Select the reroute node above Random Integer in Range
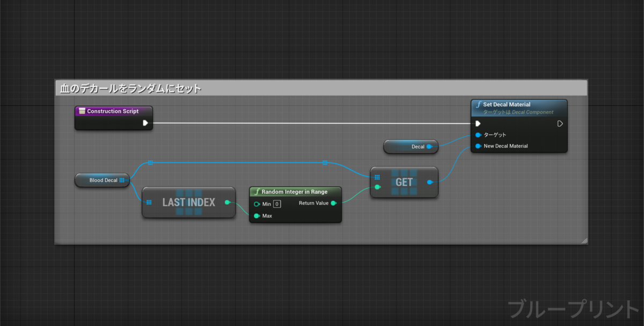Screen dimensions: 644x326 325,162
